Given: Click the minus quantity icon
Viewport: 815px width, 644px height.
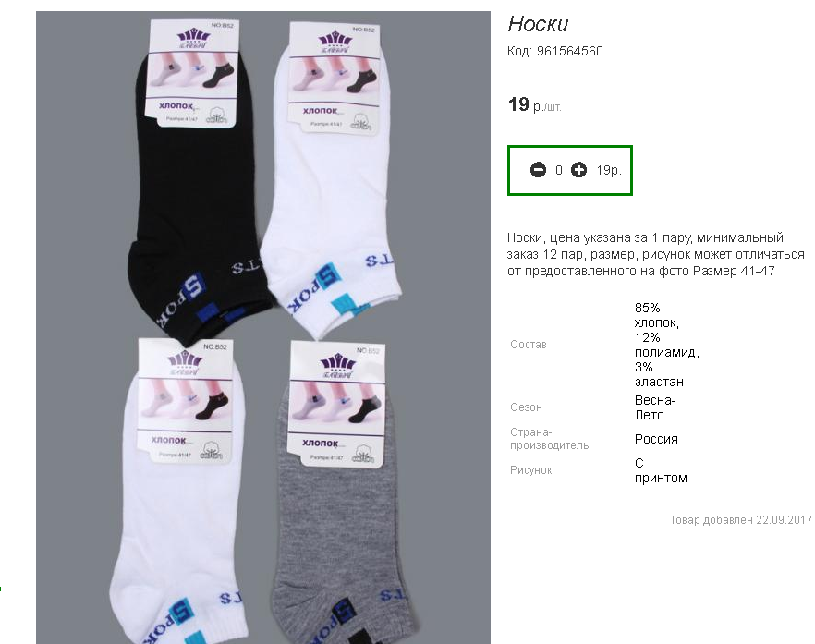Looking at the screenshot, I should (x=538, y=170).
